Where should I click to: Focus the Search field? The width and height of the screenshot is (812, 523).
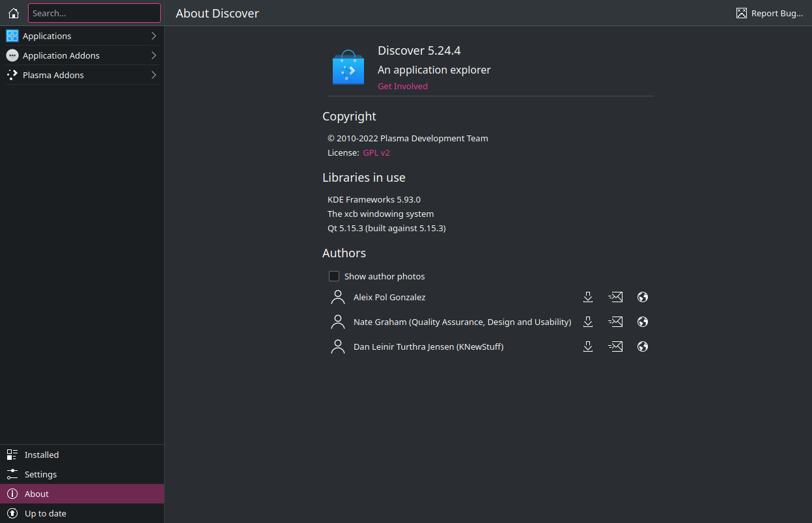coord(94,13)
